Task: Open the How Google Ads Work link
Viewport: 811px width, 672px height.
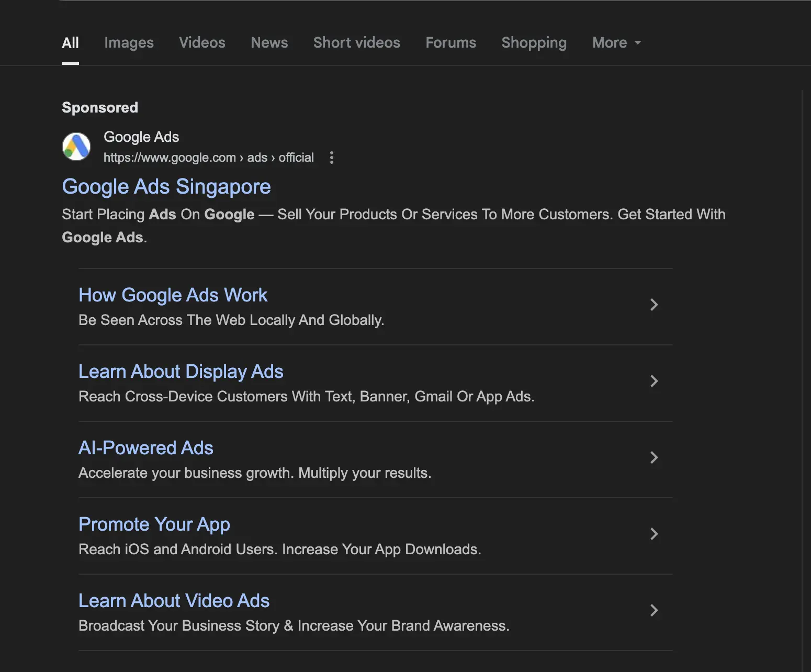Action: tap(173, 295)
